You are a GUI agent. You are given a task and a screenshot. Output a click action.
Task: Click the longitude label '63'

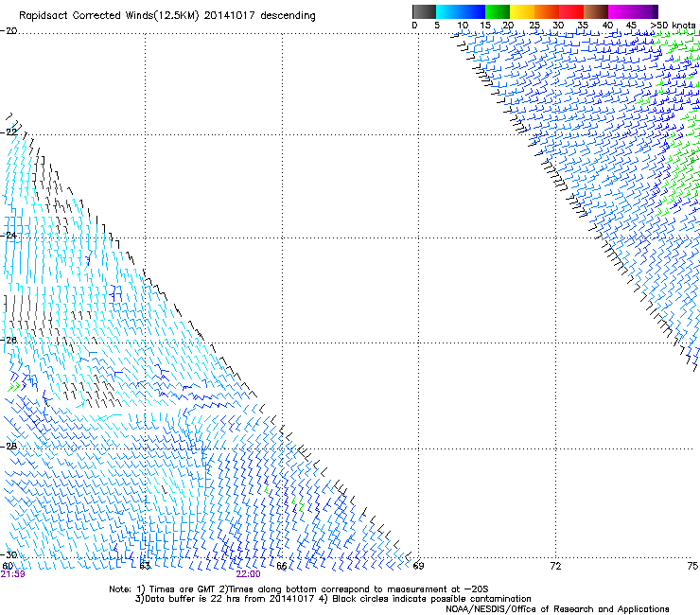[x=145, y=567]
